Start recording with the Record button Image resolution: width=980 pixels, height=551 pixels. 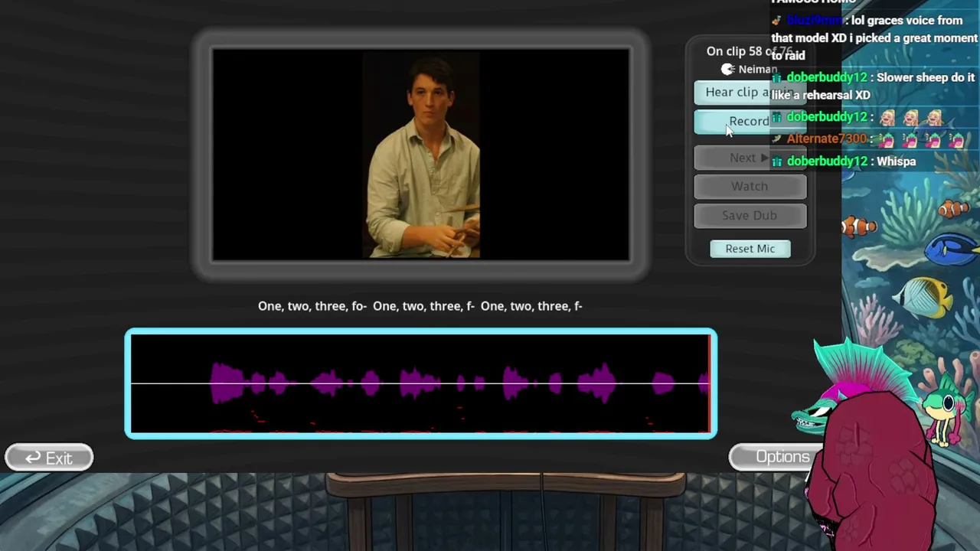pos(750,122)
